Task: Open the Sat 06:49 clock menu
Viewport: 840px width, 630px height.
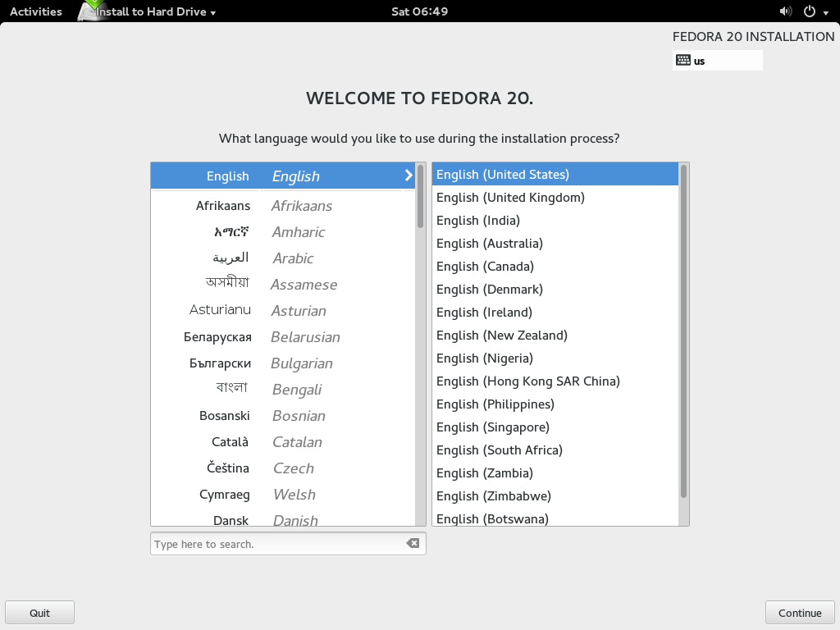Action: point(419,11)
